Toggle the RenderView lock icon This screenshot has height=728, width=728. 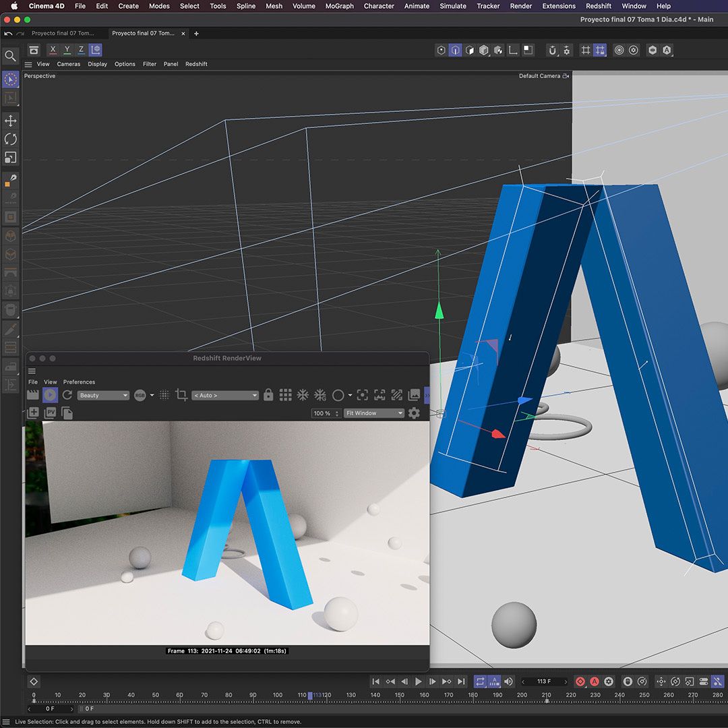pyautogui.click(x=268, y=395)
